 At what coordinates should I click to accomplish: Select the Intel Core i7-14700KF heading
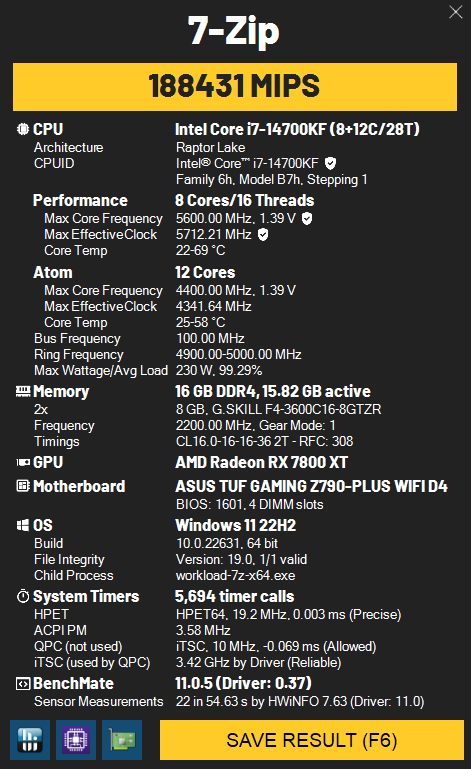coord(297,129)
